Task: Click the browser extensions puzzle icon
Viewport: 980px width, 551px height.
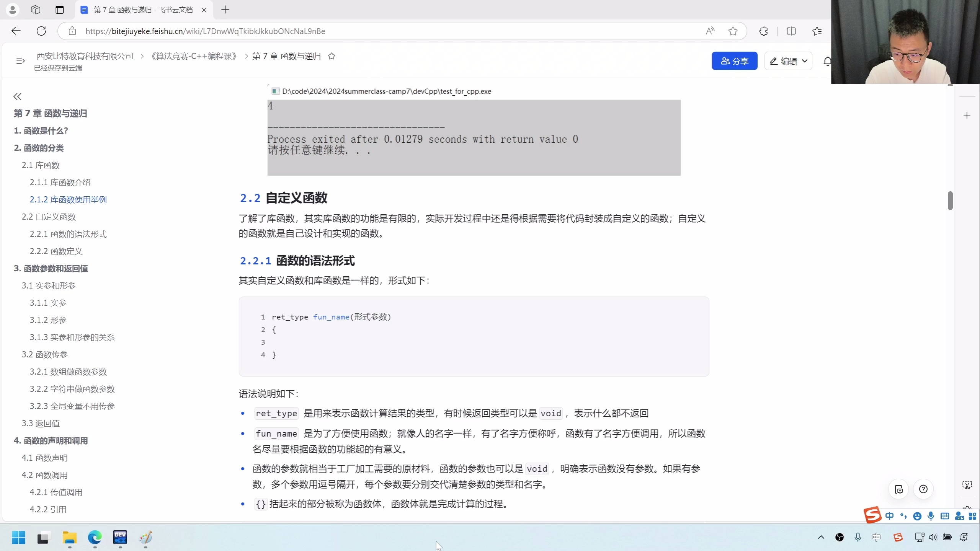Action: (x=763, y=31)
